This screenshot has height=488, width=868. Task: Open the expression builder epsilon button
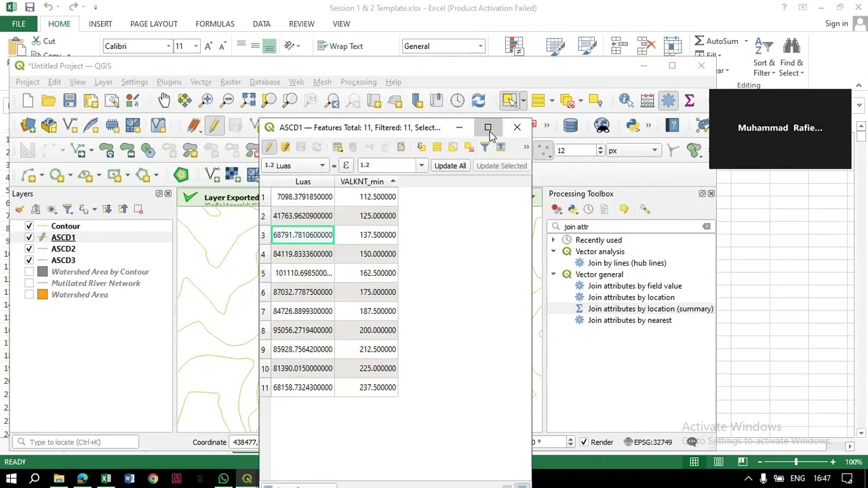coord(346,165)
